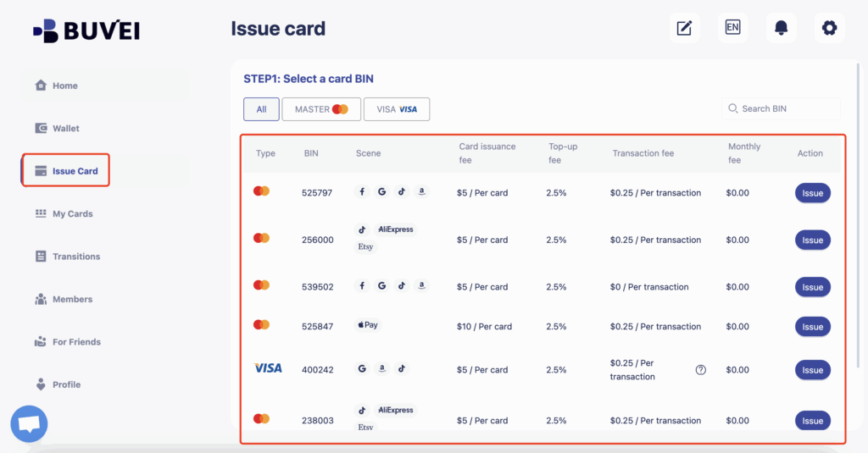This screenshot has height=453, width=868.
Task: Click the BUVEI logo
Action: point(86,30)
